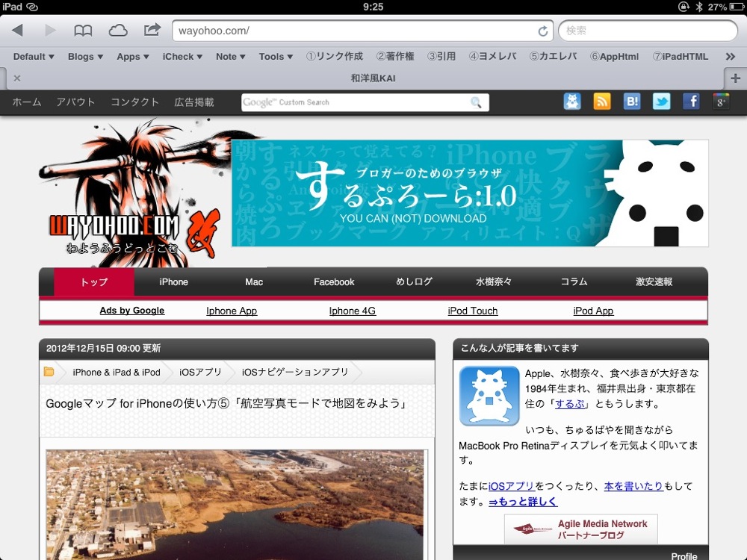Select the コラム navigation tab
Screen dimensions: 747x560
point(574,282)
